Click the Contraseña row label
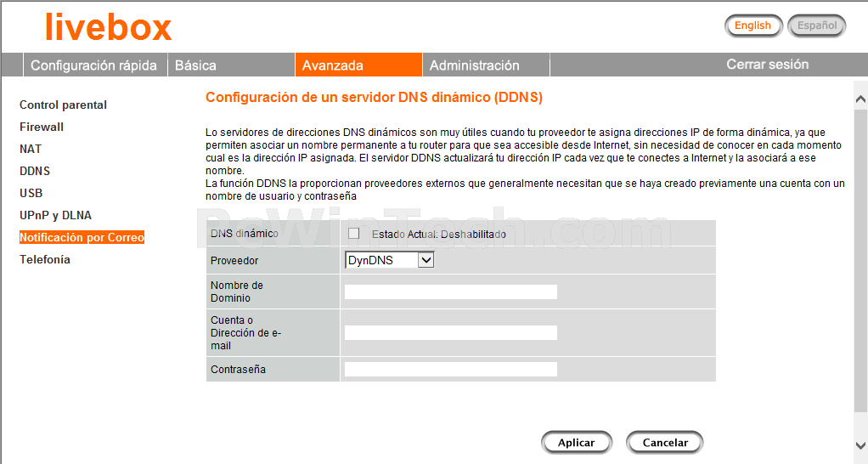This screenshot has height=464, width=868. point(238,370)
